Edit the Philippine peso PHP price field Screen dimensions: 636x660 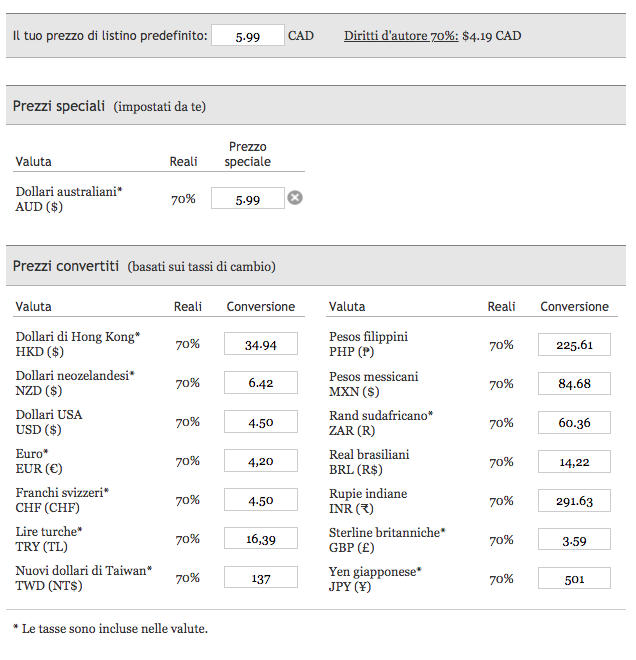pyautogui.click(x=574, y=344)
